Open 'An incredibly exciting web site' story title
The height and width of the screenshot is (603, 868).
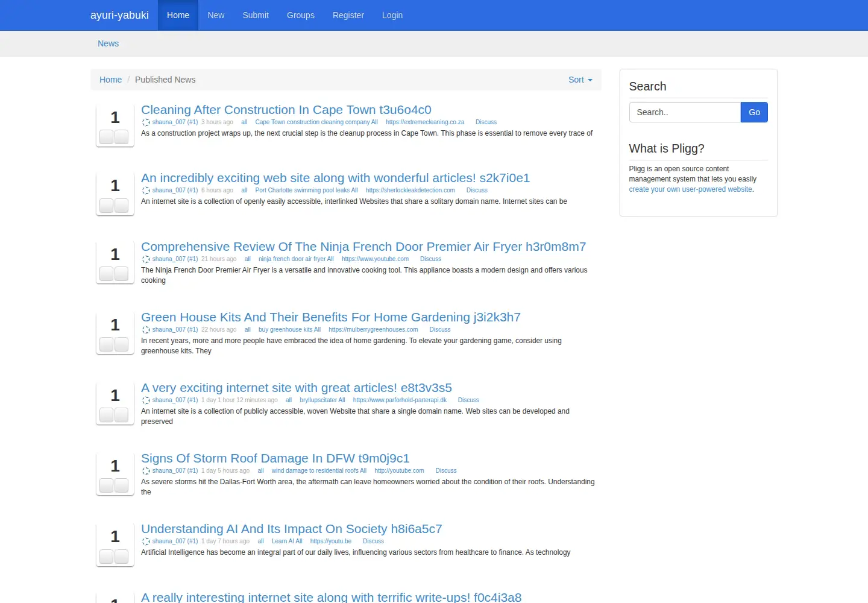(335, 178)
